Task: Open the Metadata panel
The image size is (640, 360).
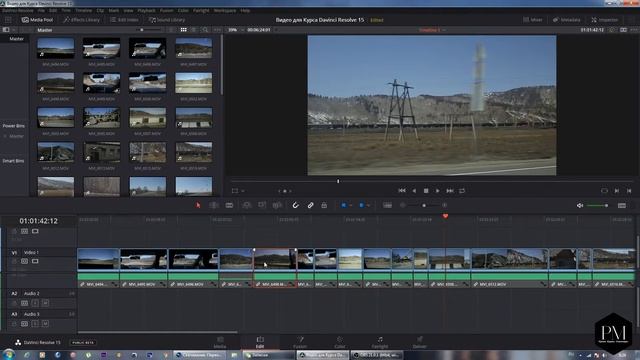Action: click(567, 20)
